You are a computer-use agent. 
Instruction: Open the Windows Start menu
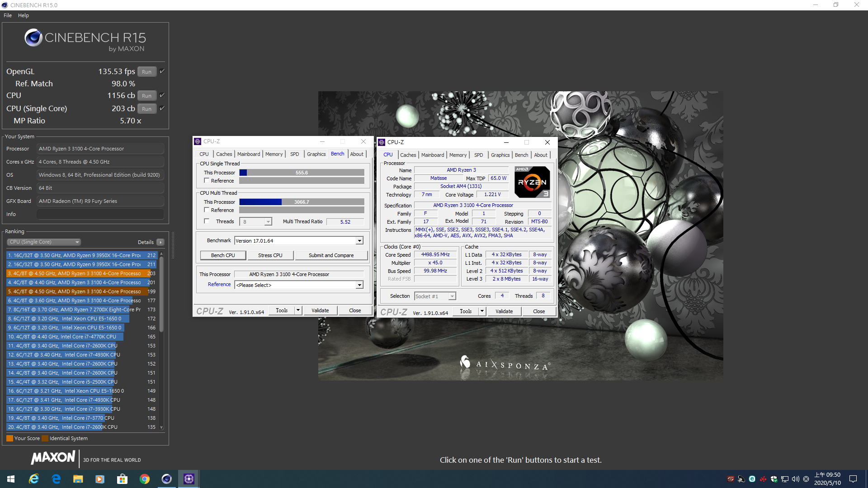(11, 479)
